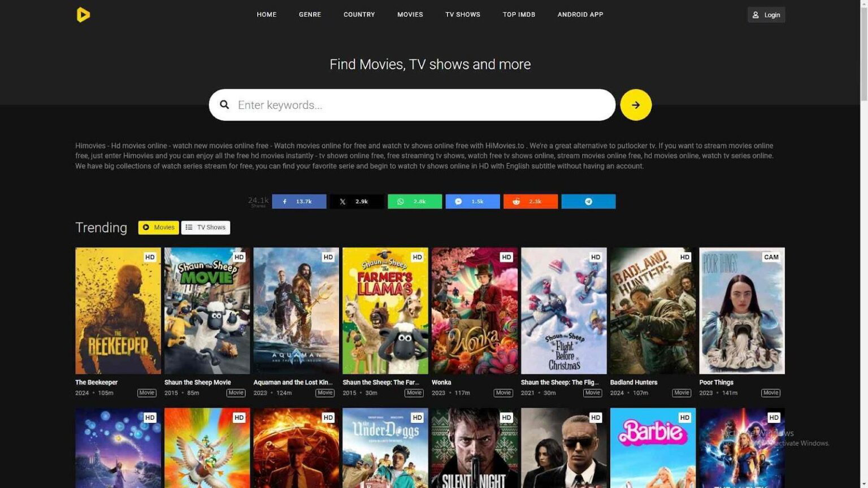Switch Trending to TV Shows
This screenshot has height=488, width=868.
tap(206, 228)
